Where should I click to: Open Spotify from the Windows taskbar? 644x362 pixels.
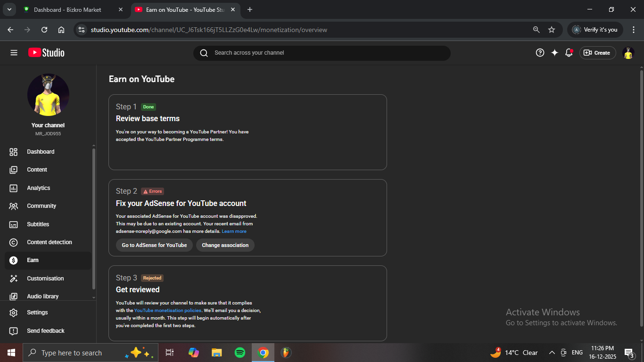click(240, 353)
